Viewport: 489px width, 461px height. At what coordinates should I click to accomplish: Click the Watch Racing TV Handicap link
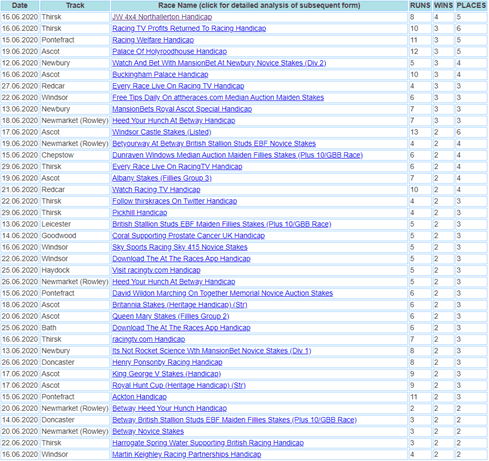(156, 190)
